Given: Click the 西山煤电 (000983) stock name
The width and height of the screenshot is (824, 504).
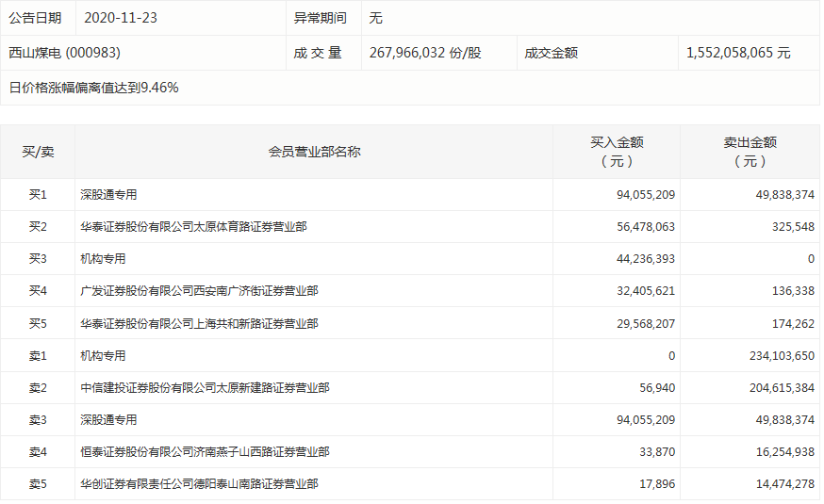Looking at the screenshot, I should 65,53.
